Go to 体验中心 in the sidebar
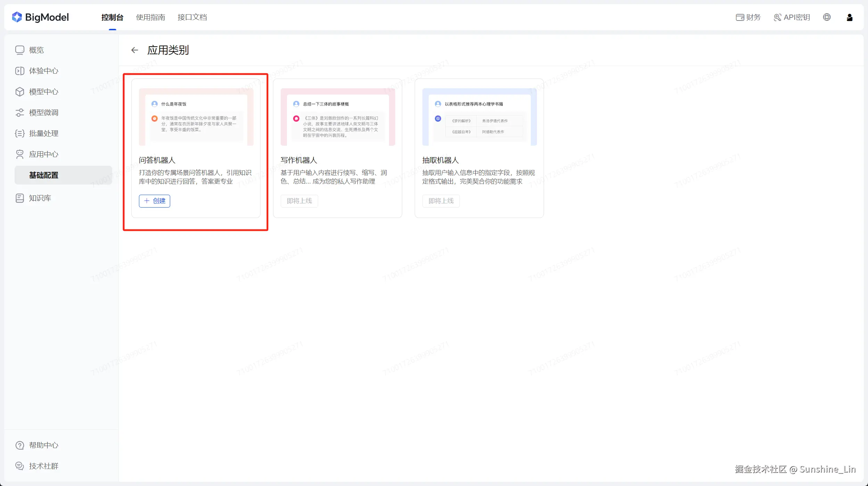Image resolution: width=868 pixels, height=486 pixels. coord(43,71)
